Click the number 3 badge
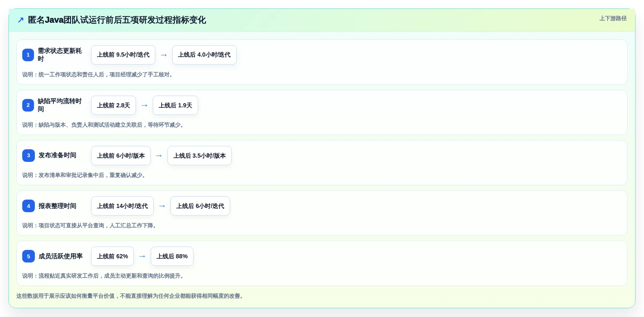The width and height of the screenshot is (644, 317). point(28,156)
